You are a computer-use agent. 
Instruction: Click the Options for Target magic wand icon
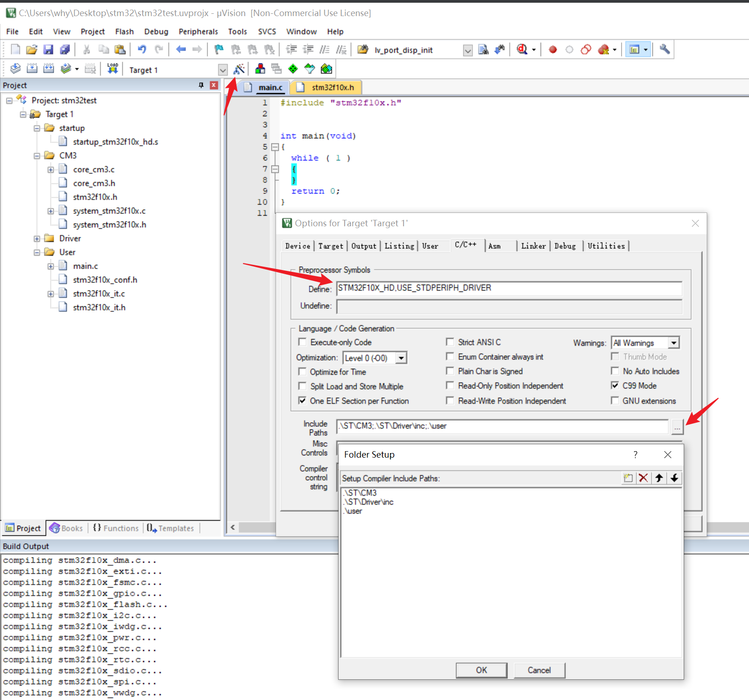click(239, 69)
